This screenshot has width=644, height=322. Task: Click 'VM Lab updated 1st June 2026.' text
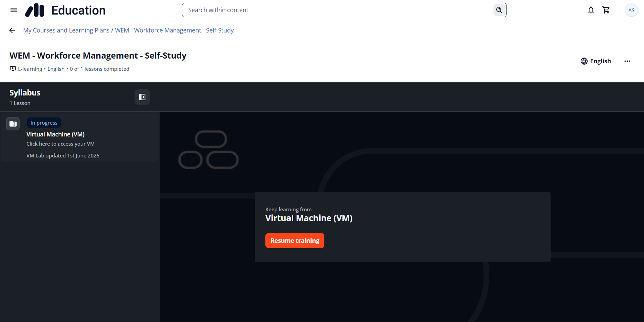tap(63, 156)
